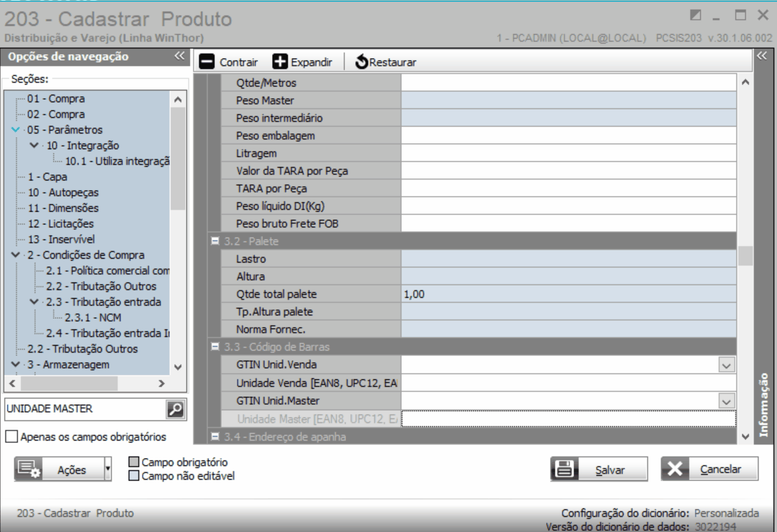Click the Expandir plus icon
The width and height of the screenshot is (777, 532).
point(280,62)
